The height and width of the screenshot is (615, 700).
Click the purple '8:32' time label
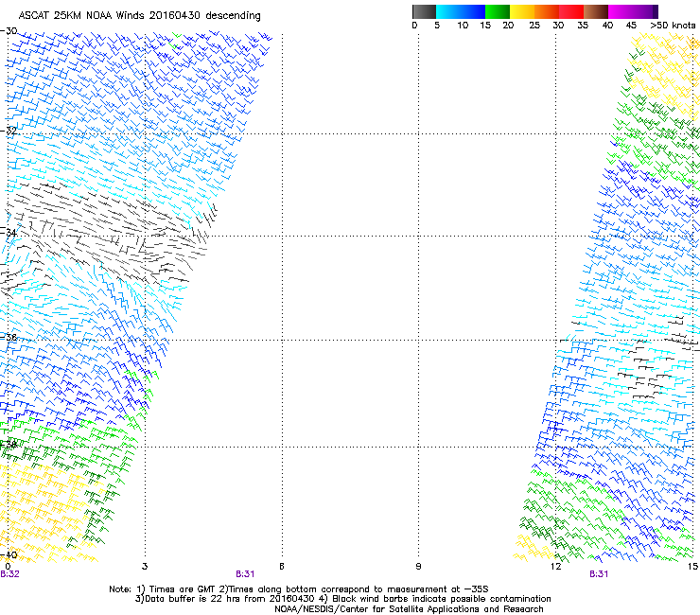point(9,574)
